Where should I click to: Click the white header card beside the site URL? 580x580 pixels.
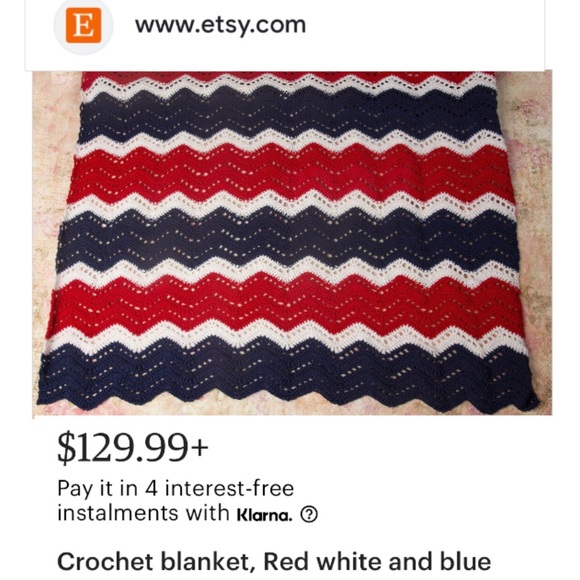pyautogui.click(x=425, y=33)
